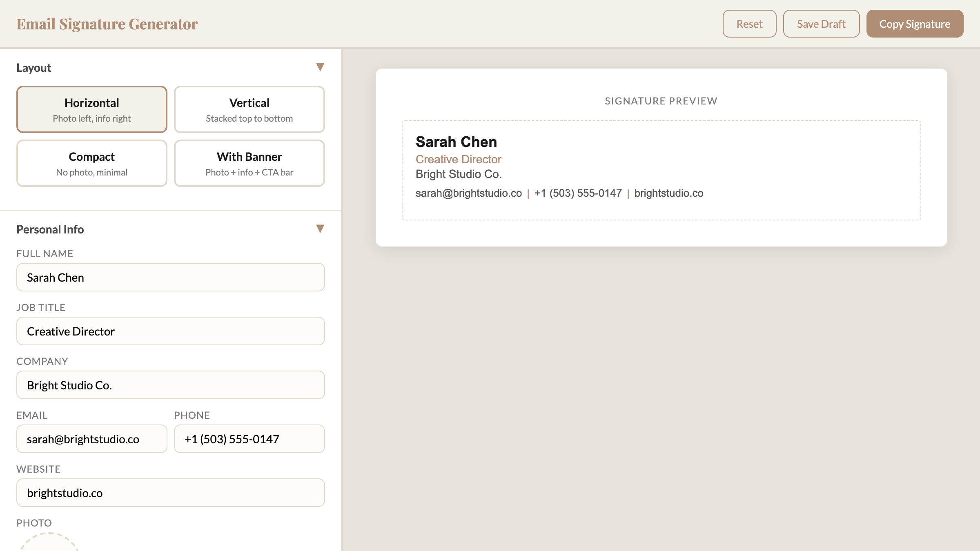980x551 pixels.
Task: Click the Signature Preview heading
Action: [661, 101]
